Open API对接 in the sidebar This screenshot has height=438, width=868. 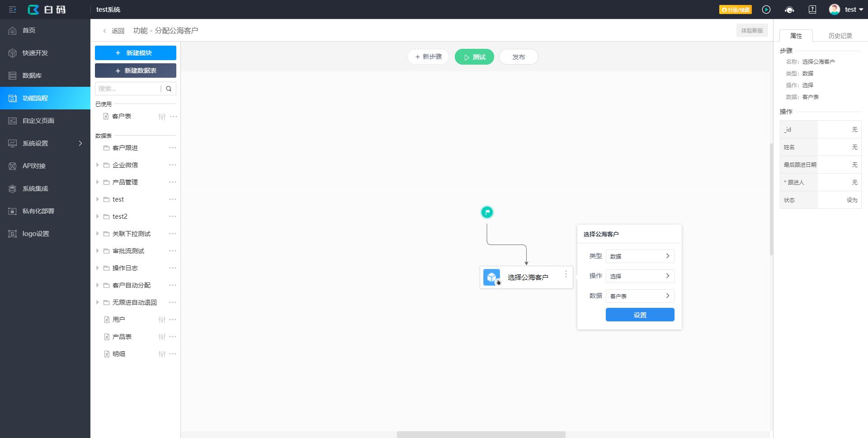(45, 166)
